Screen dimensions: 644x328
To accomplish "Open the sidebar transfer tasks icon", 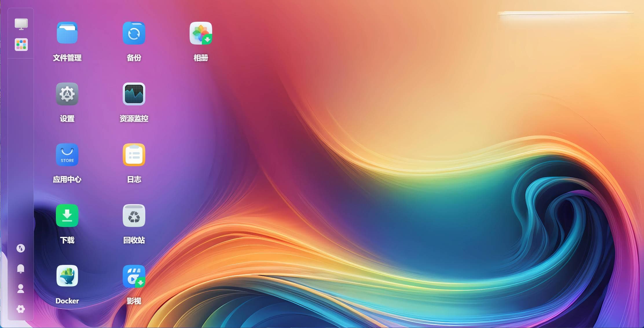I will 21,248.
